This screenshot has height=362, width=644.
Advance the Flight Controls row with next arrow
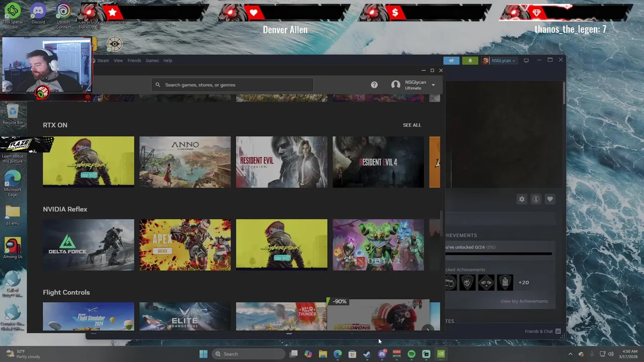(428, 329)
